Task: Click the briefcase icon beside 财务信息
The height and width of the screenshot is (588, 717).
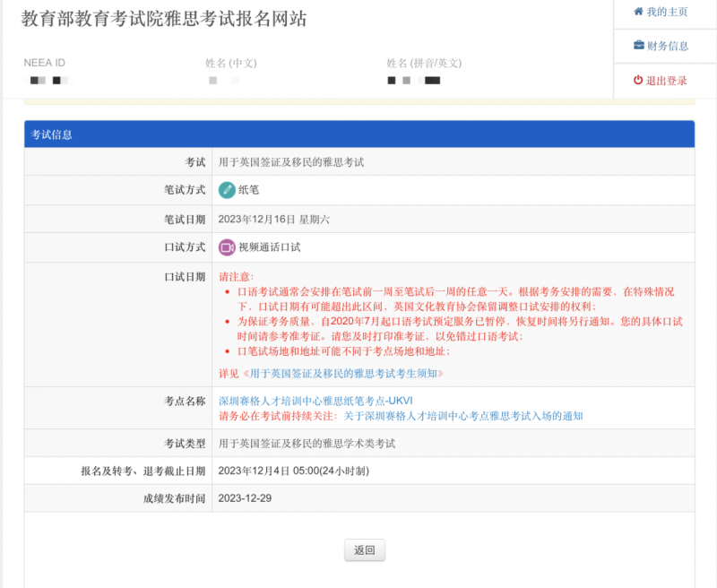Action: click(639, 45)
